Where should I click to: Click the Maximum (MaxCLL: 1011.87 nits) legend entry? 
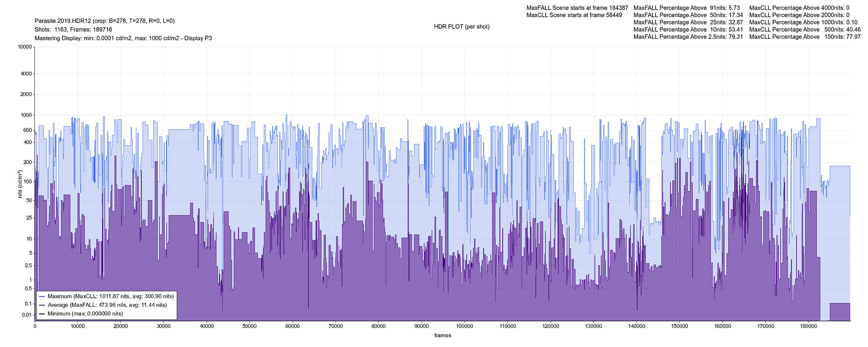tap(107, 296)
